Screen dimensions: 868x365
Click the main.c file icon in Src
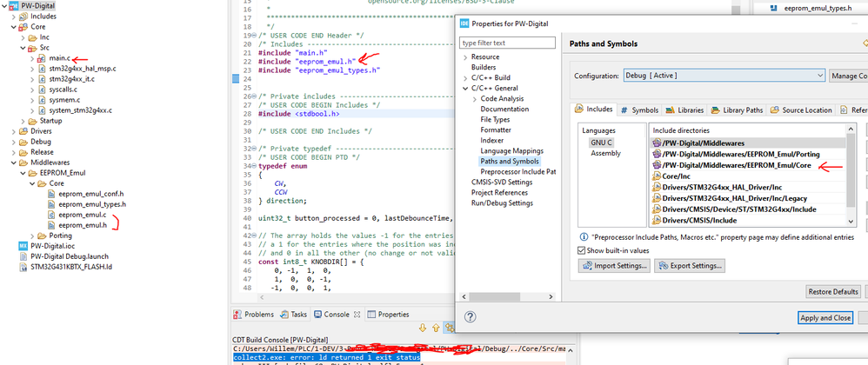[x=42, y=58]
